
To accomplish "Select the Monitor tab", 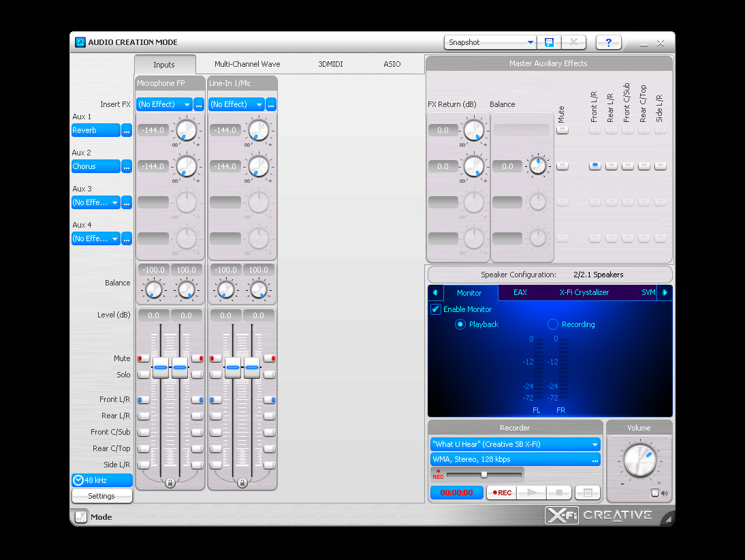I will (469, 293).
